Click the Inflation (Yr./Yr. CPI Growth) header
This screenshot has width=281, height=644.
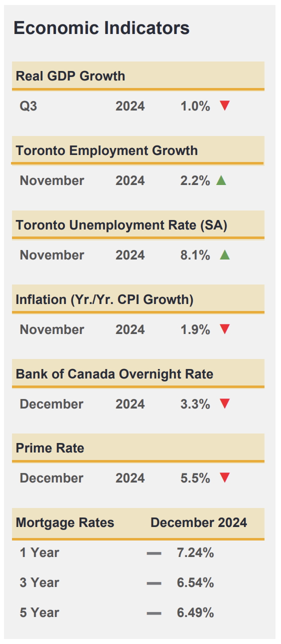138,299
